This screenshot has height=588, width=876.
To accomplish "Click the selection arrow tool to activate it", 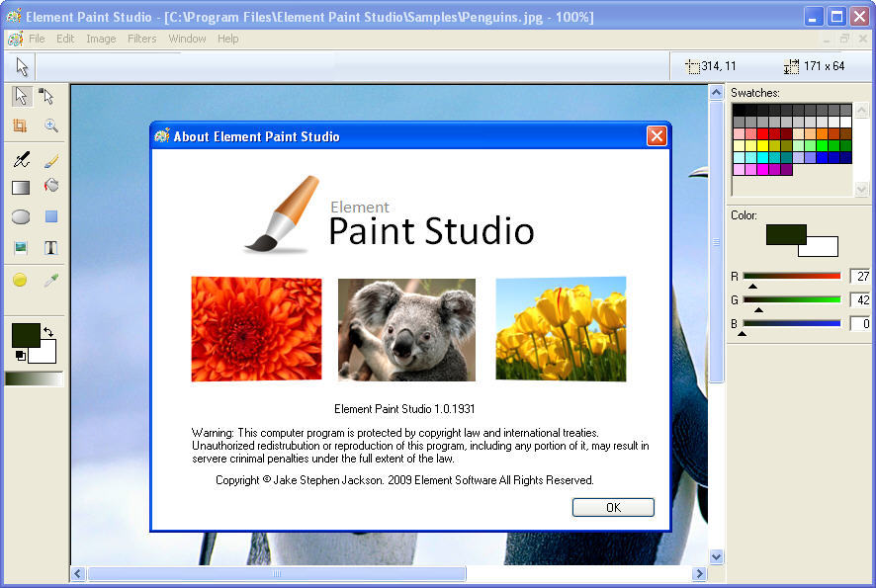I will [x=22, y=96].
